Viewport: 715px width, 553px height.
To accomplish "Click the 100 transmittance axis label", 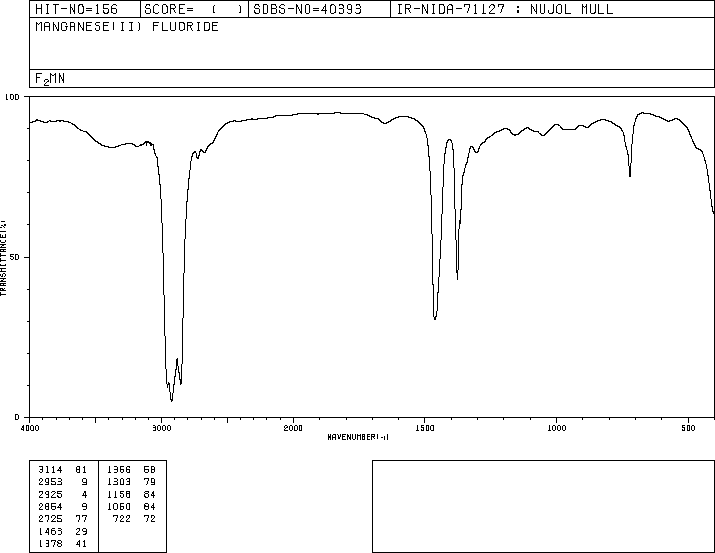I will (x=12, y=97).
